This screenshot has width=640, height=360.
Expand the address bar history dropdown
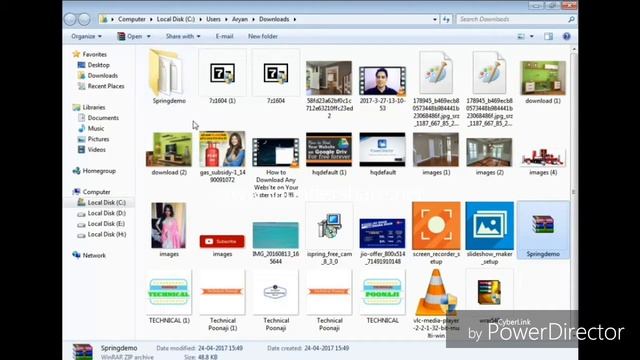pyautogui.click(x=435, y=19)
